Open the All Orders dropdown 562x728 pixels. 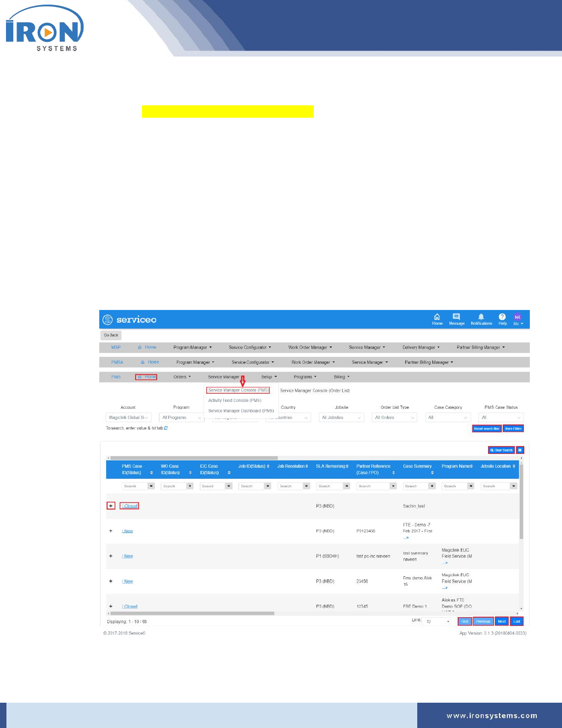394,418
